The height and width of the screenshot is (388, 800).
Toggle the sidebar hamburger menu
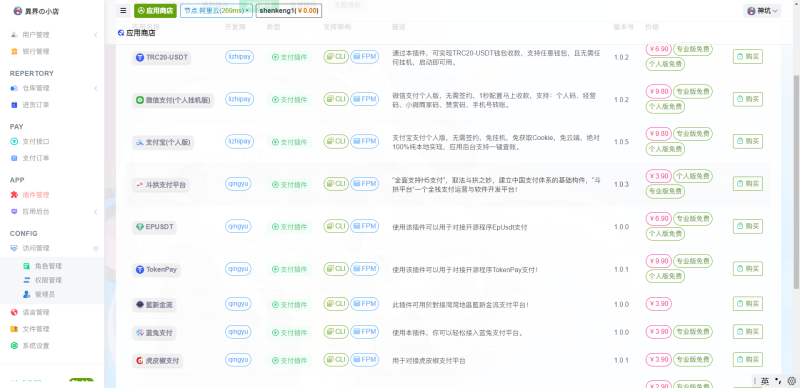tap(123, 11)
